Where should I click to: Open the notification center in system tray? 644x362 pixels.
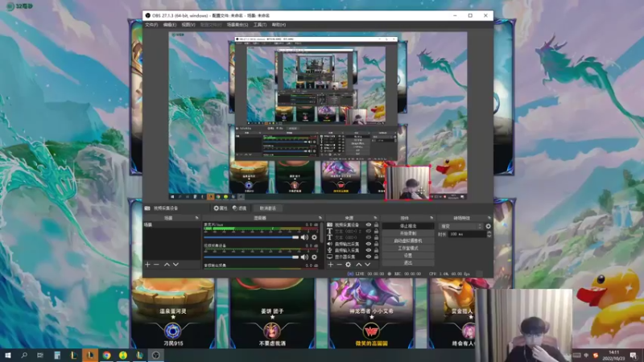pos(634,355)
